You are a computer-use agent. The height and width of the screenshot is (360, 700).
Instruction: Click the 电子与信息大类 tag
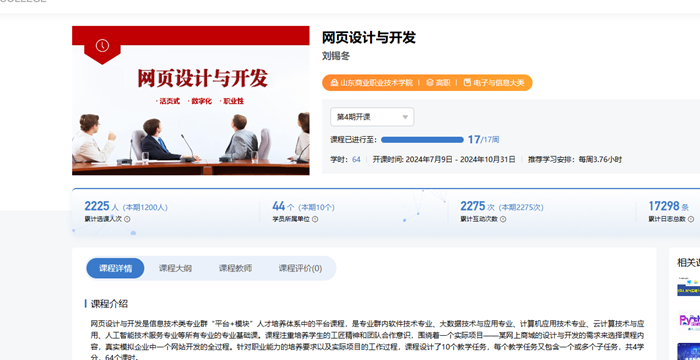(499, 83)
